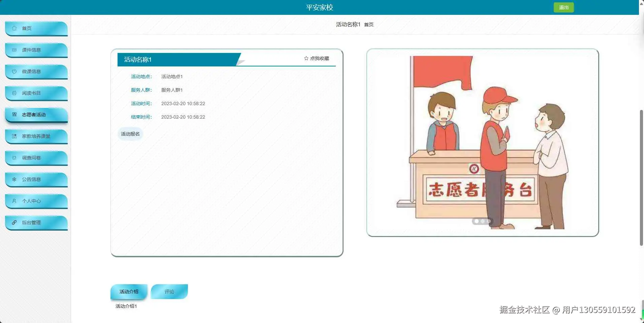Click the 活动报名 signup button
Screen dimensions: 644x323
(130, 134)
